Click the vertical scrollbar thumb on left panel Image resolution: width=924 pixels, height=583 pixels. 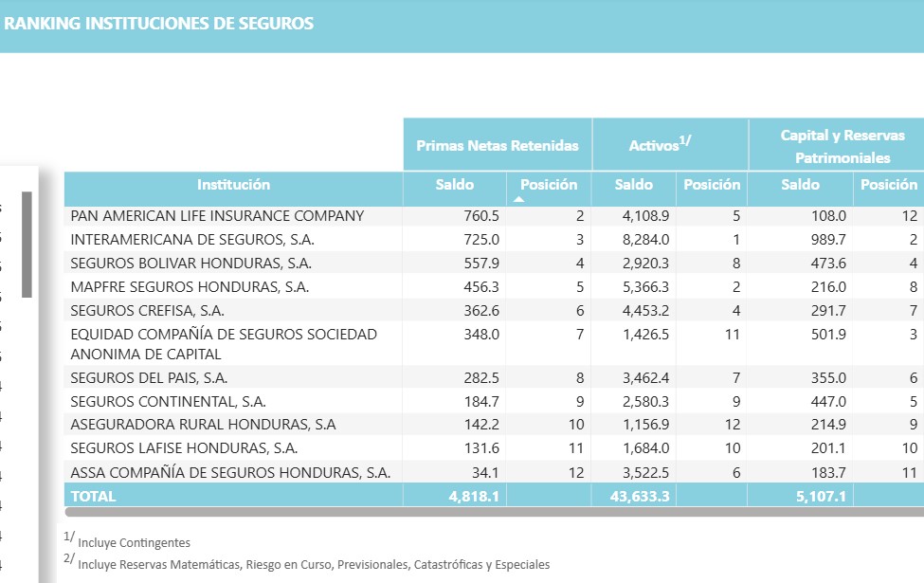(27, 244)
